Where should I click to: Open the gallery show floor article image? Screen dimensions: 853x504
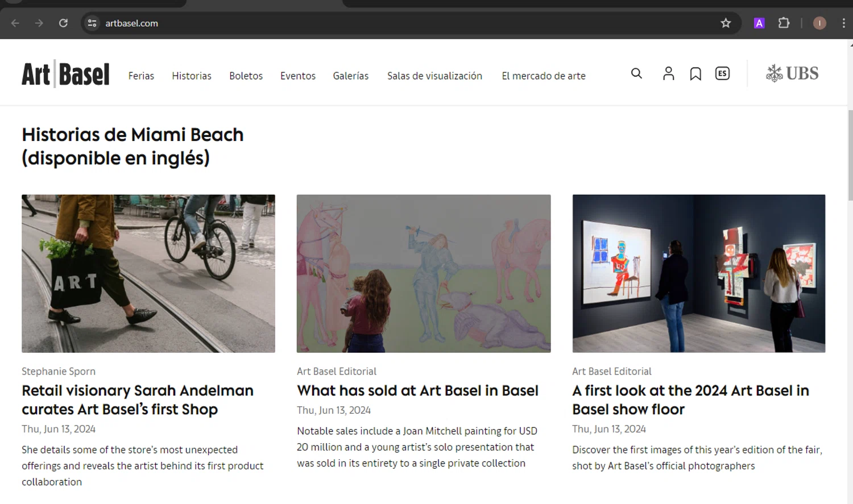tap(699, 273)
